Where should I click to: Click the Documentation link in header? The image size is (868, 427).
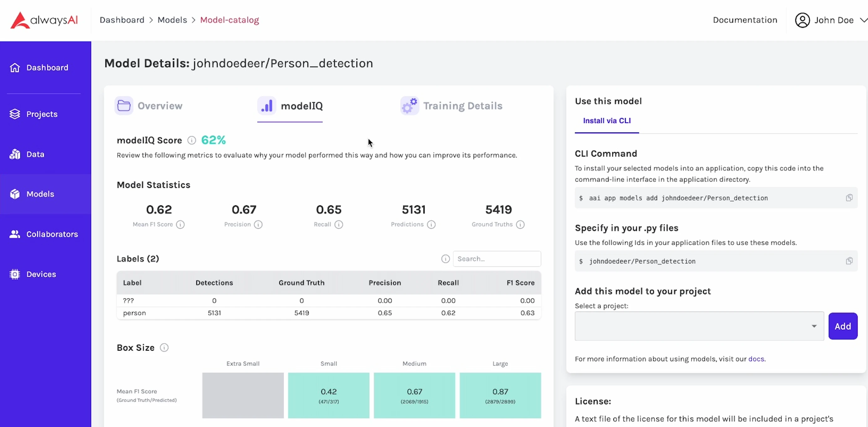click(x=745, y=20)
